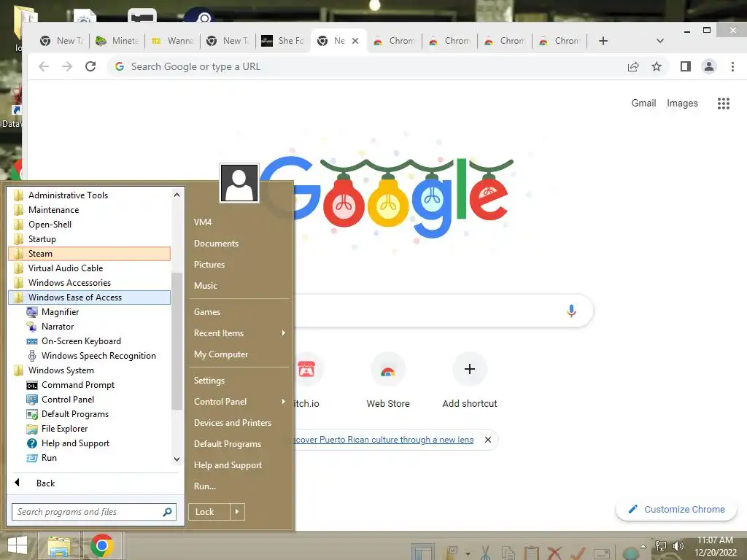Open Help and Support in program list

68,443
